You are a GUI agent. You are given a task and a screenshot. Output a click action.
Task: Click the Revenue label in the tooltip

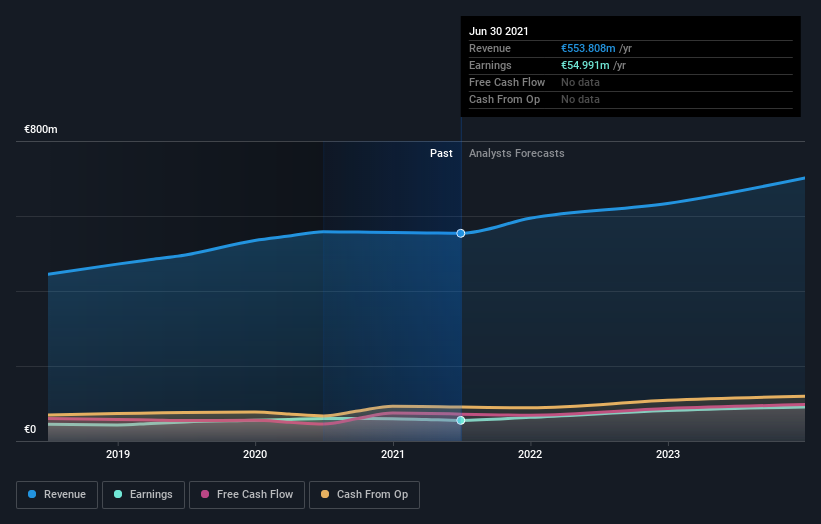(x=490, y=48)
